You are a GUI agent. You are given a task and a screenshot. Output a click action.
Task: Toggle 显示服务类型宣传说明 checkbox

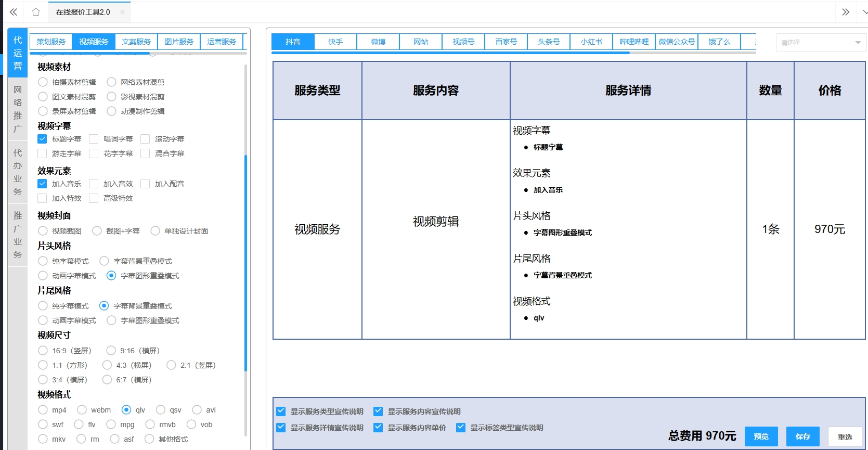point(281,412)
